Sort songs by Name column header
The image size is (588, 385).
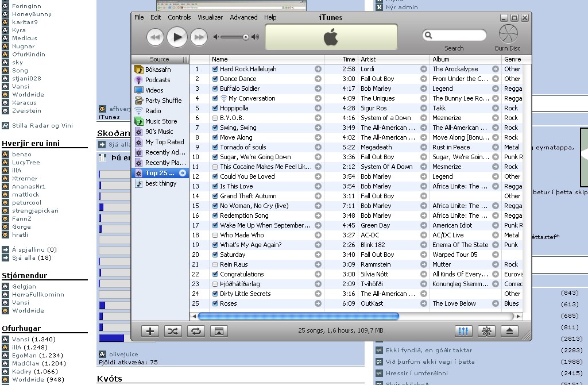pos(266,59)
